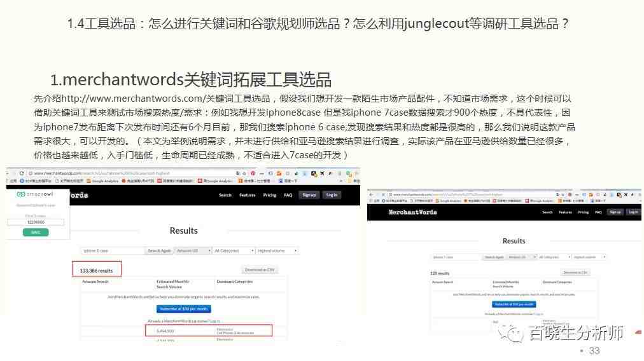This screenshot has height=361, width=644.
Task: Click the black X extension icon, left browser
Action: [x=323, y=174]
